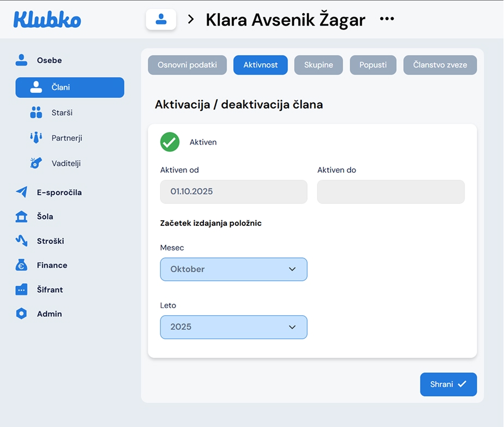The height and width of the screenshot is (427, 504).
Task: Expand the Leto dropdown showing 2025
Action: pos(233,327)
